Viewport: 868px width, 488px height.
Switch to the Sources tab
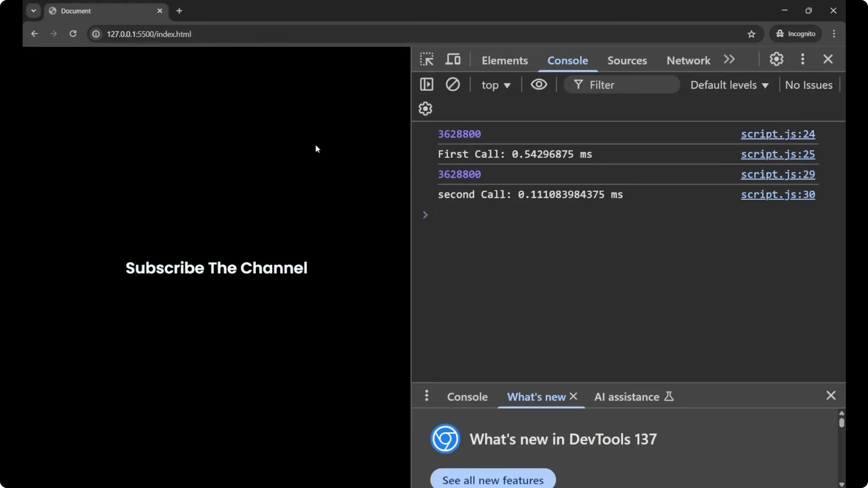[627, 60]
